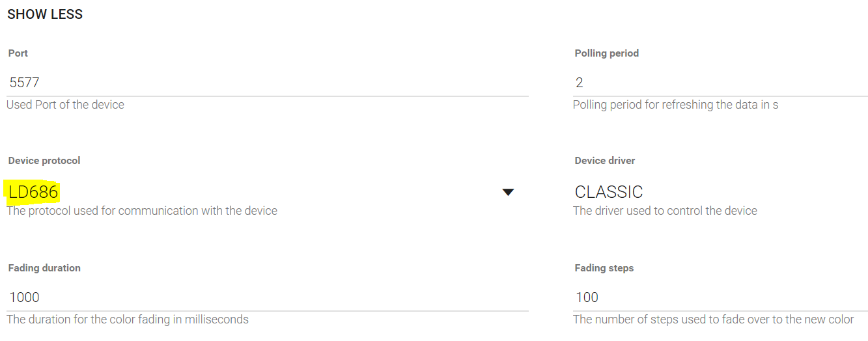Click the CLASSIC device driver value
Image resolution: width=868 pixels, height=341 pixels.
pyautogui.click(x=609, y=192)
